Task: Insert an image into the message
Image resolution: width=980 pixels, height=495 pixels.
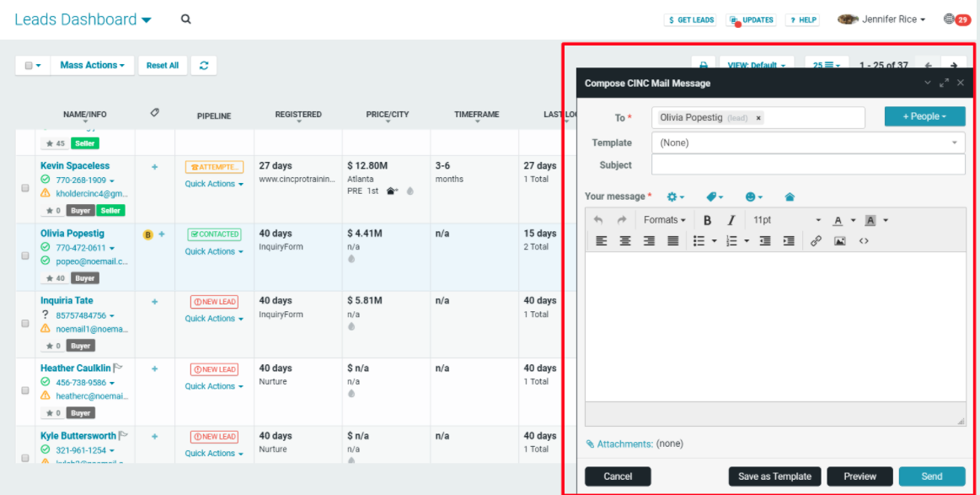Action: point(837,240)
